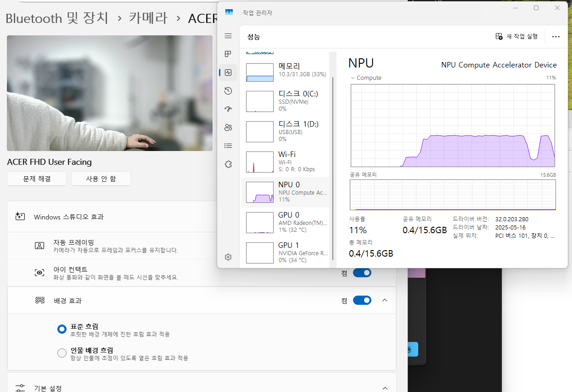Viewport: 572px width, 392px height.
Task: Open the Users page in Task Manager
Action: click(228, 128)
